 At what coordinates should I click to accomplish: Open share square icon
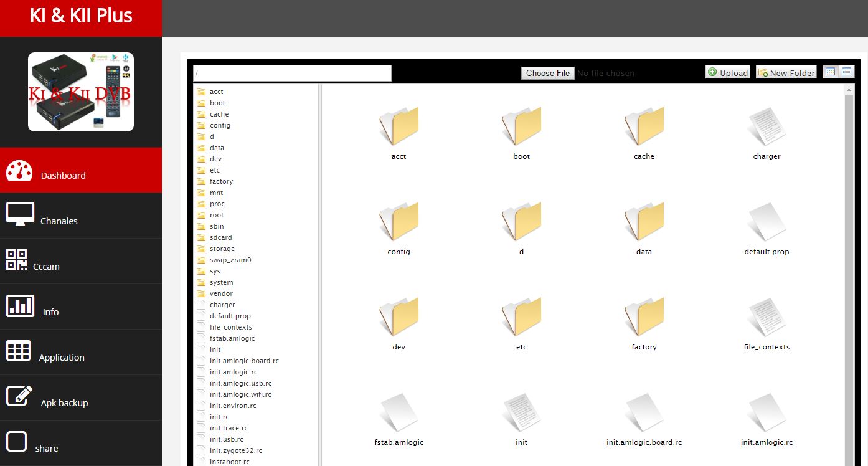pyautogui.click(x=17, y=442)
